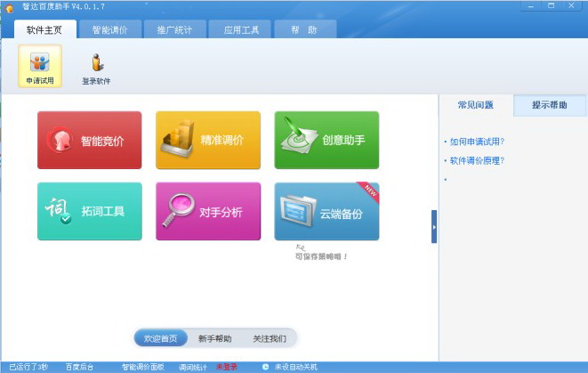588x373 pixels.
Task: Close the 智达百度助手 window
Action: tap(571, 6)
